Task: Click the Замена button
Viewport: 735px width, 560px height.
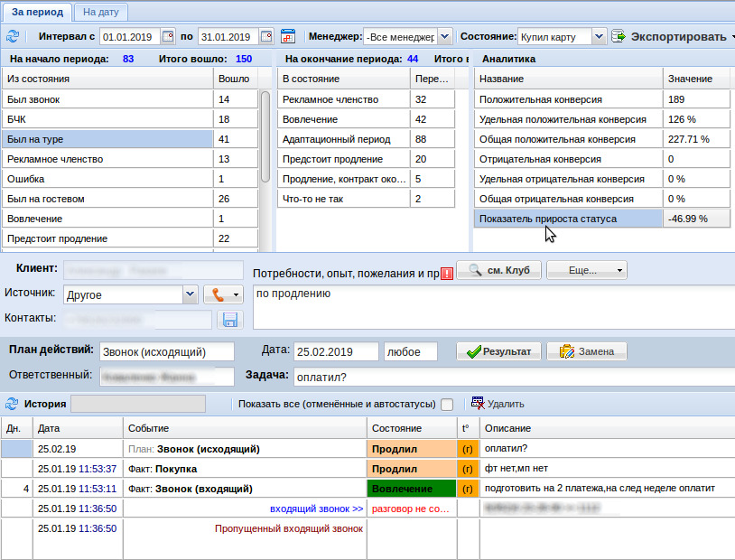Action: [x=586, y=351]
